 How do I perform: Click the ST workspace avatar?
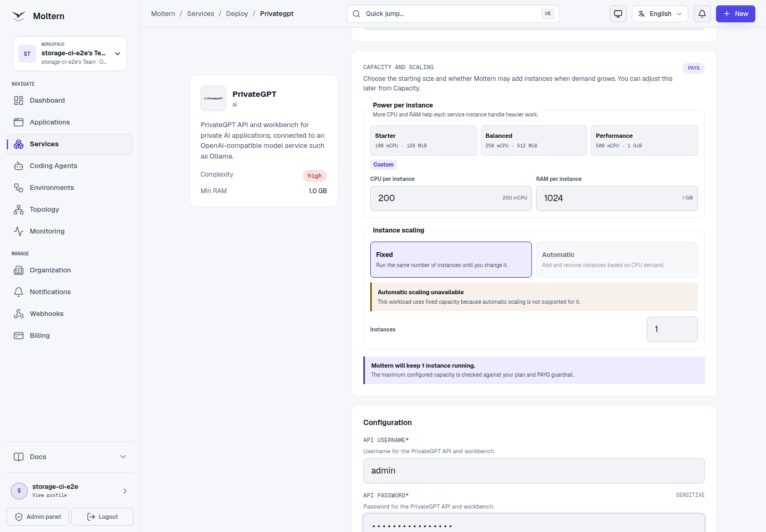(27, 54)
